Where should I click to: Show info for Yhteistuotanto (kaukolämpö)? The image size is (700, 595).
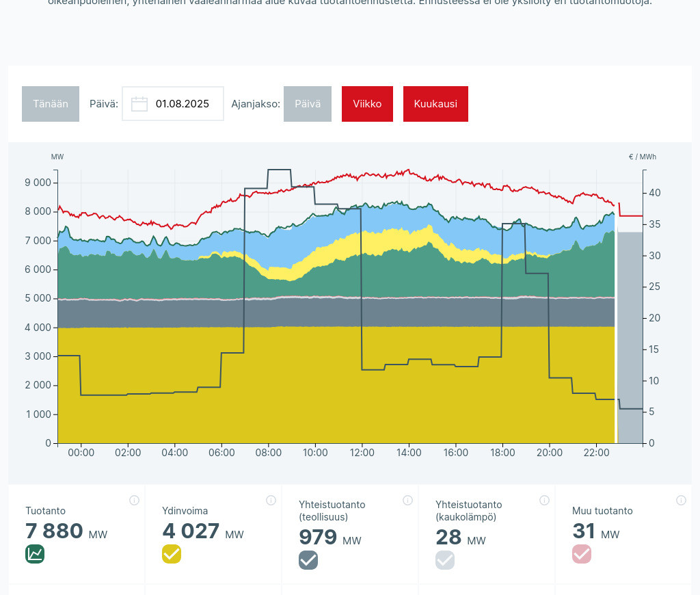pos(544,501)
